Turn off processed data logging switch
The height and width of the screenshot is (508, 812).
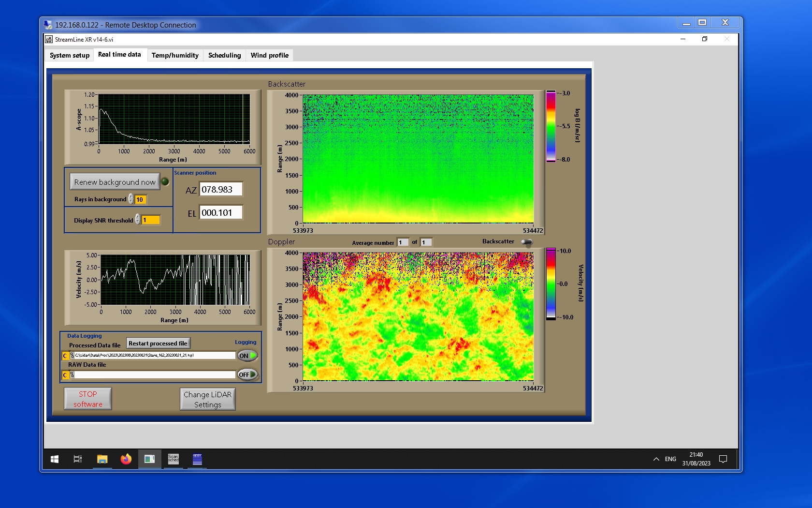247,356
